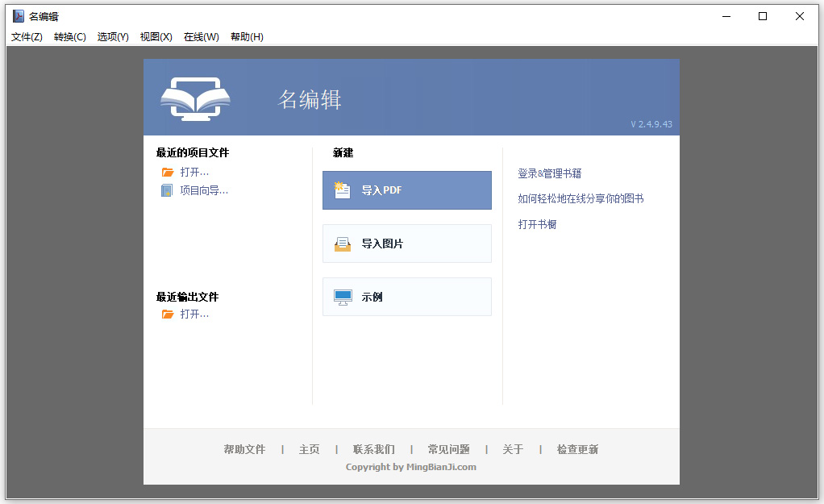824x504 pixels.
Task: Click the 打开书橱 link
Action: click(538, 223)
